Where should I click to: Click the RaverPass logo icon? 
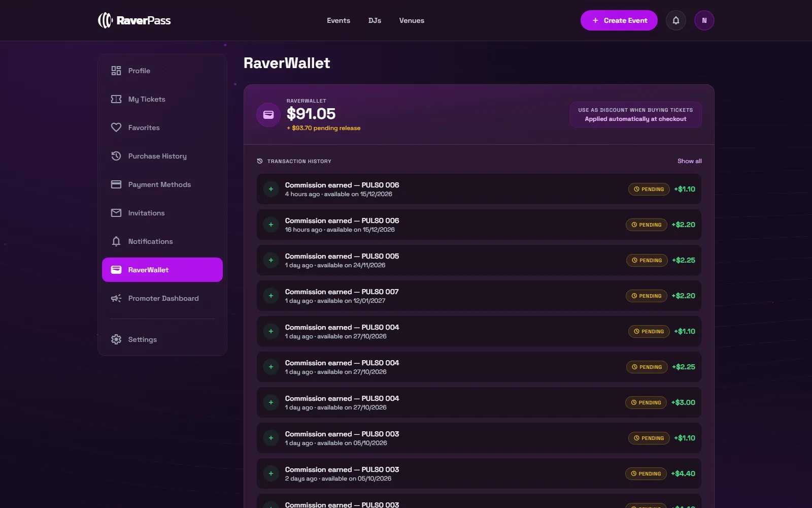click(x=105, y=20)
